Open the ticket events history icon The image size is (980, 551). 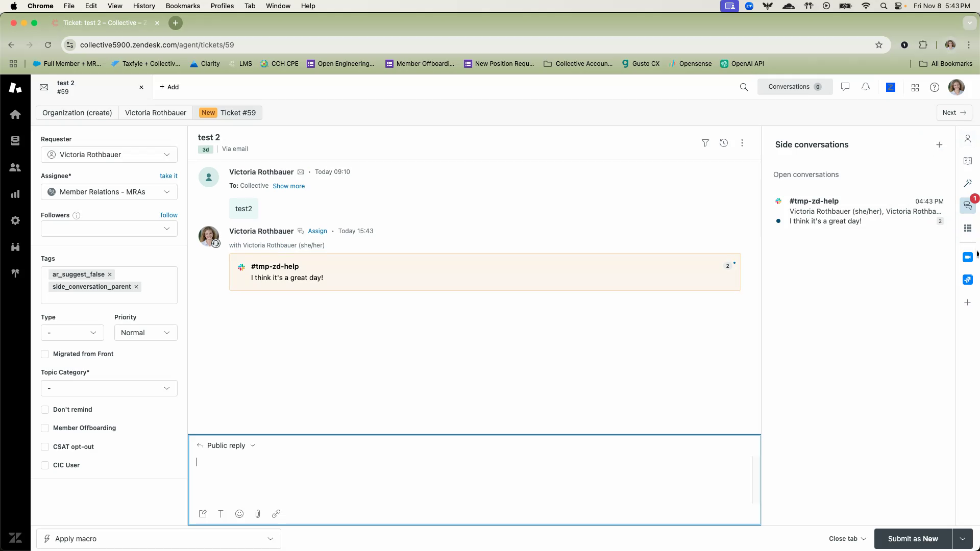[x=723, y=143]
